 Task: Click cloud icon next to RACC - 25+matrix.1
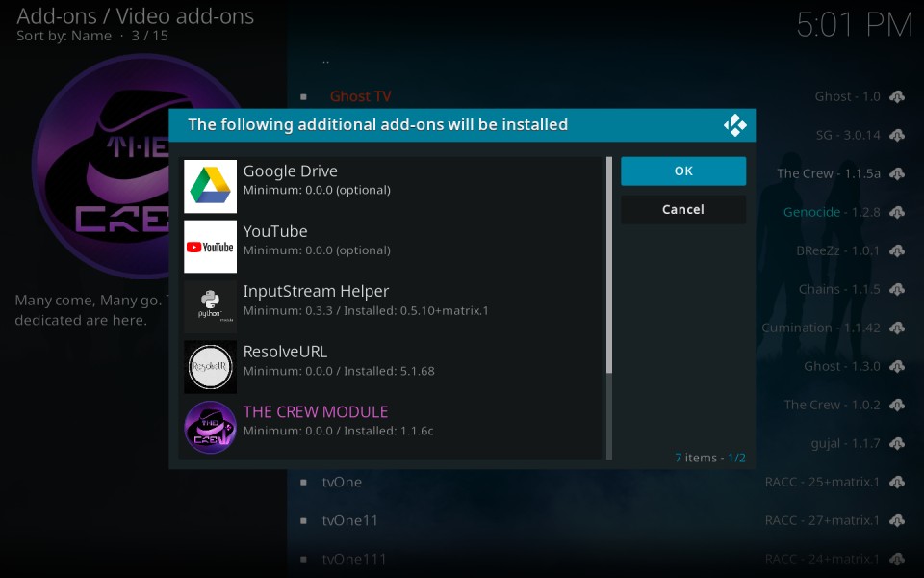[897, 482]
